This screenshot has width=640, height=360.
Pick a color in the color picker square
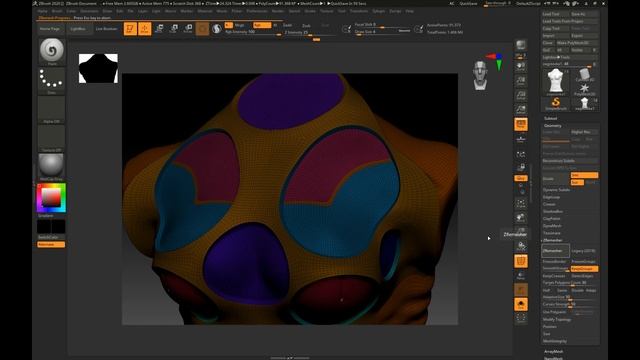[51, 198]
